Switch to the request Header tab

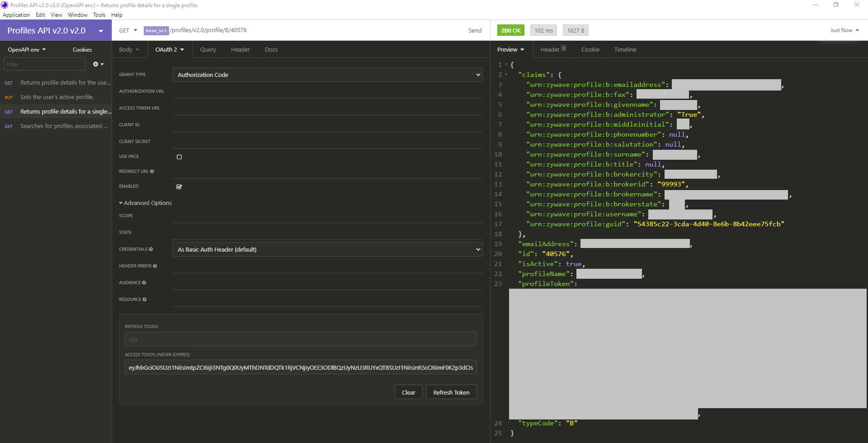click(x=240, y=50)
